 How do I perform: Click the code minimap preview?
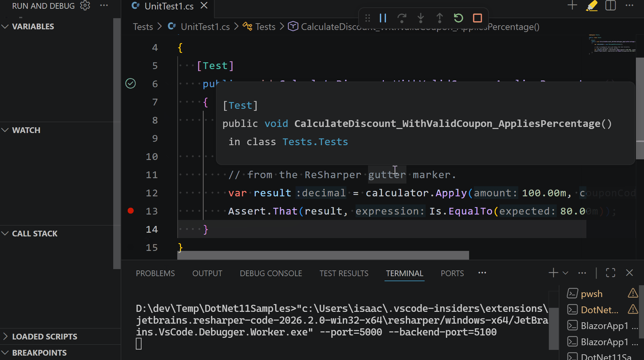(612, 44)
